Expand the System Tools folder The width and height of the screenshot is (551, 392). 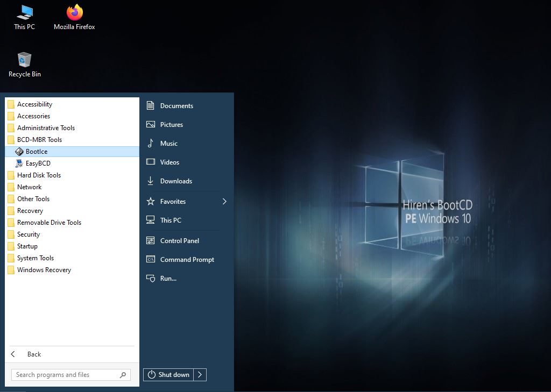pos(36,258)
